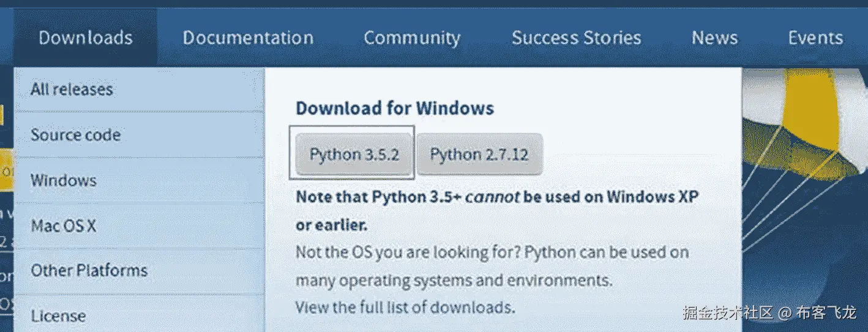Click the News navigation item

point(714,38)
